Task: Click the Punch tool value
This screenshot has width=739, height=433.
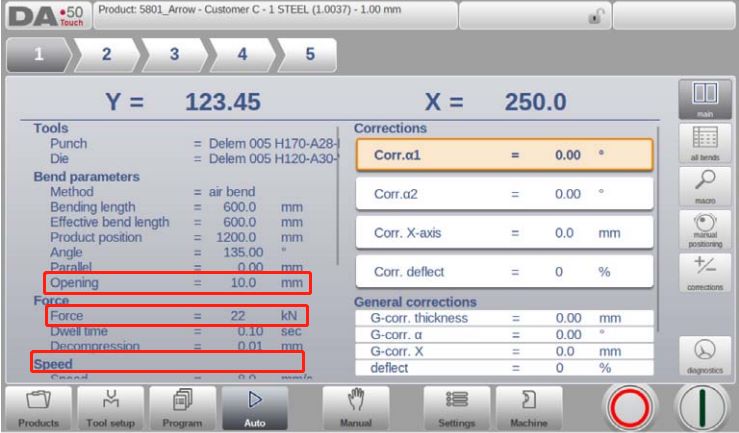Action: 274,143
